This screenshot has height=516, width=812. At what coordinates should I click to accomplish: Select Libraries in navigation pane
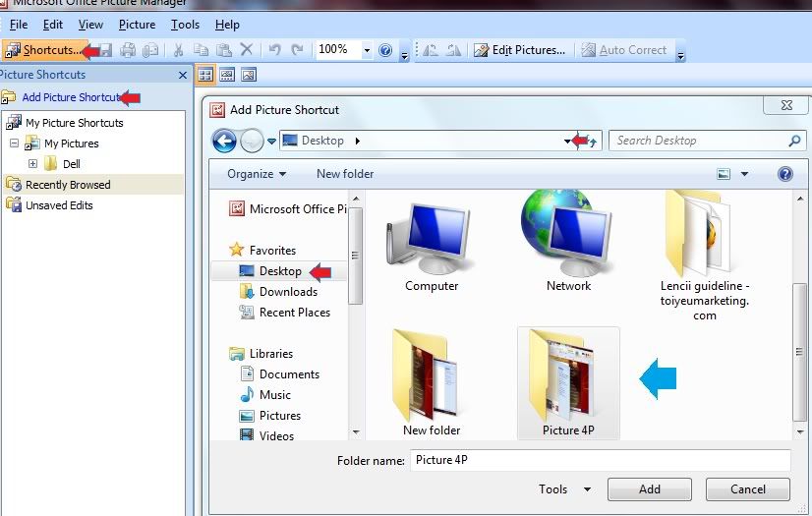click(x=271, y=354)
